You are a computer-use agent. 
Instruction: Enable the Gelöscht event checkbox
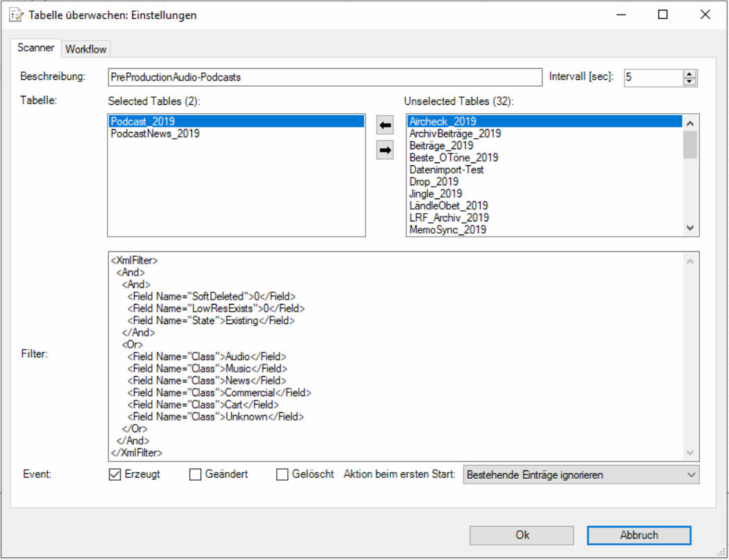coord(282,475)
